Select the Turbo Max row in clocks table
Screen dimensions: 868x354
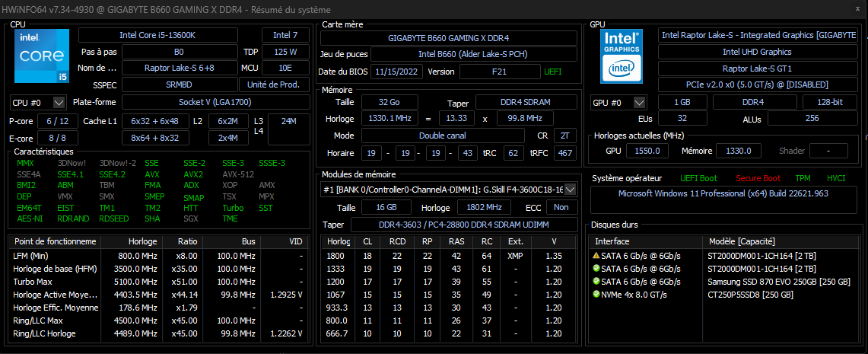point(157,282)
